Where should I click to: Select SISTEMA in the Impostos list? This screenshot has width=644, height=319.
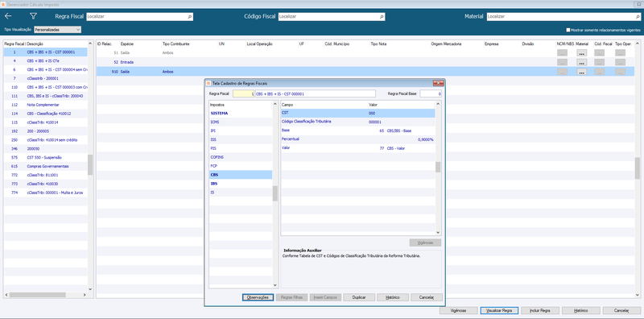coord(240,113)
